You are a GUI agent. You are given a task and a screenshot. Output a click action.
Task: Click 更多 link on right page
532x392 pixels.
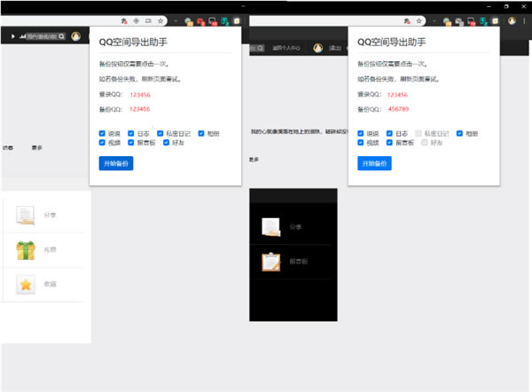click(x=254, y=160)
